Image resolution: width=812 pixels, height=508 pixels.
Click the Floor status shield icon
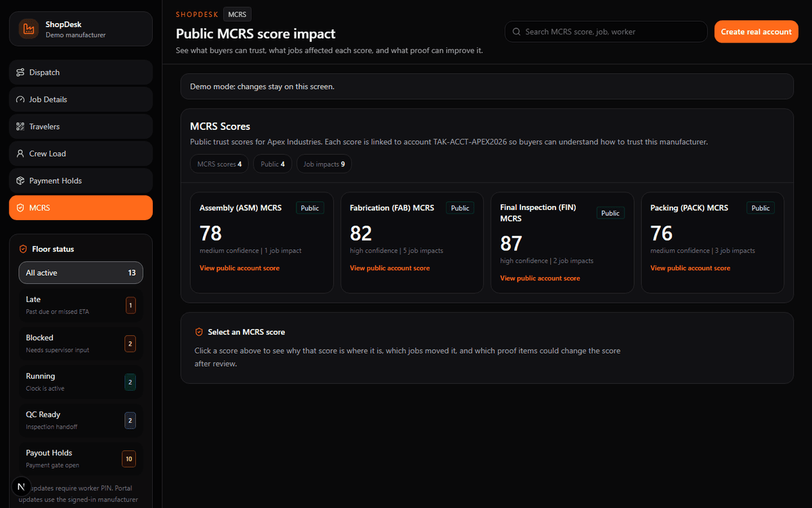click(23, 249)
